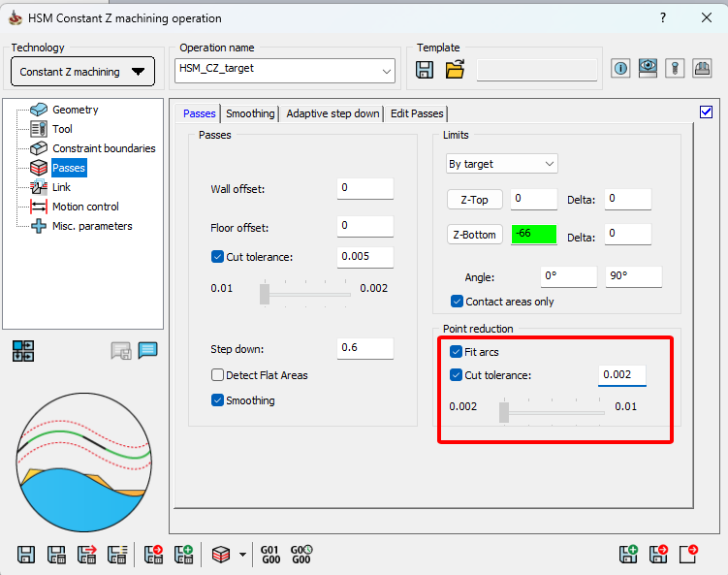Click the SolidCAM icon in the title bar
The height and width of the screenshot is (575, 728).
16,17
